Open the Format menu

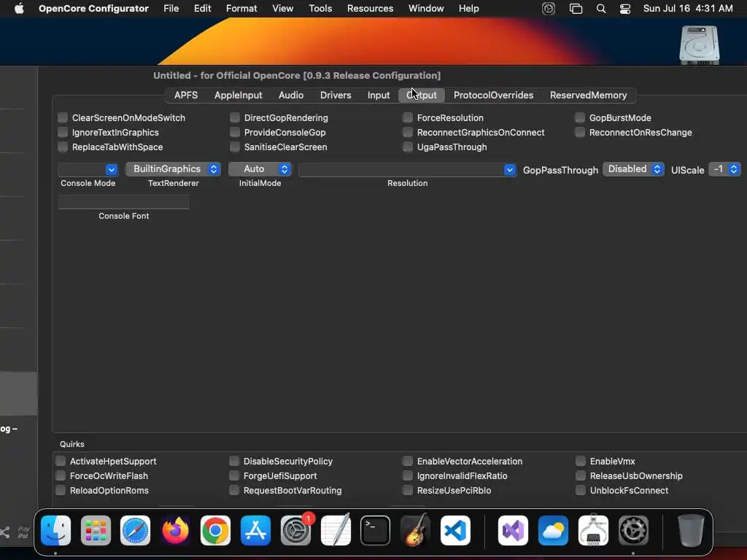click(x=241, y=9)
